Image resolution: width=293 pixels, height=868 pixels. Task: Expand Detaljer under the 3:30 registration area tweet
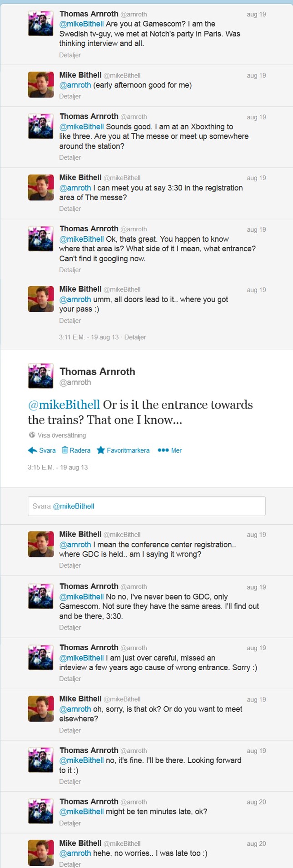tap(70, 209)
